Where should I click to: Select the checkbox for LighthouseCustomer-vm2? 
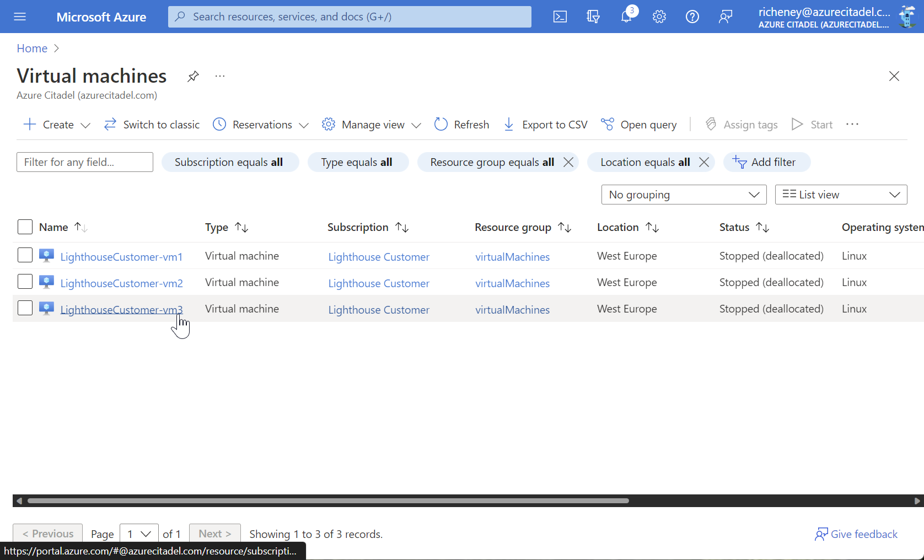point(25,282)
